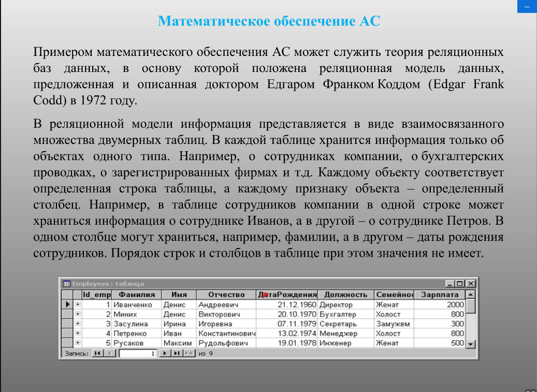
Task: Expand the subdatasheet for the Иванченко row
Action: click(78, 304)
